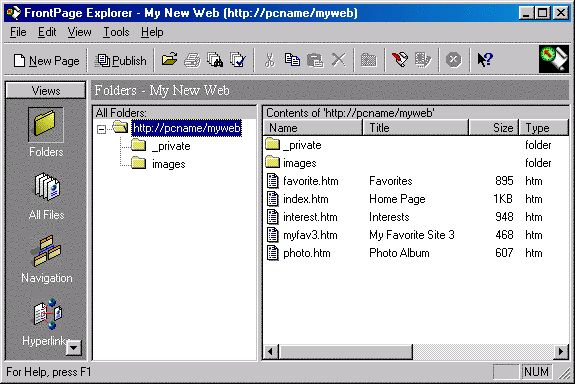Open a FrontPage web with the open folder icon
Screen dimensions: 575x384
click(x=169, y=60)
